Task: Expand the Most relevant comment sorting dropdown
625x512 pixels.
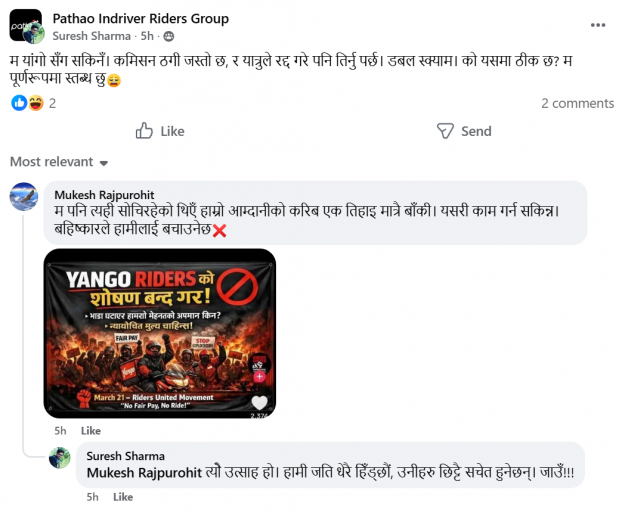Action: point(59,162)
